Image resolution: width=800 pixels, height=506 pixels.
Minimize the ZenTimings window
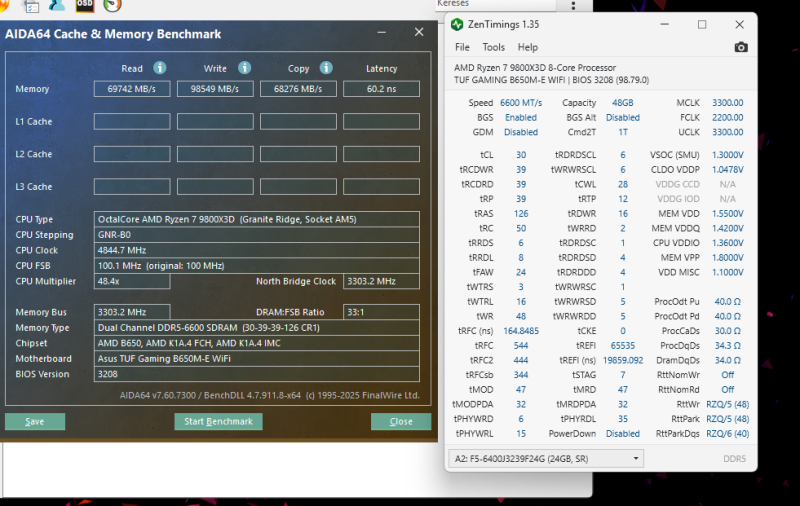click(x=664, y=24)
